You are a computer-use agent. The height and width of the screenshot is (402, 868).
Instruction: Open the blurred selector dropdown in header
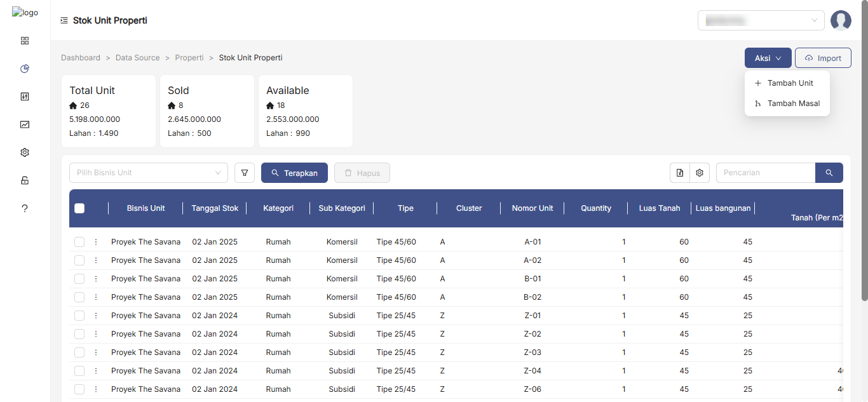point(761,20)
